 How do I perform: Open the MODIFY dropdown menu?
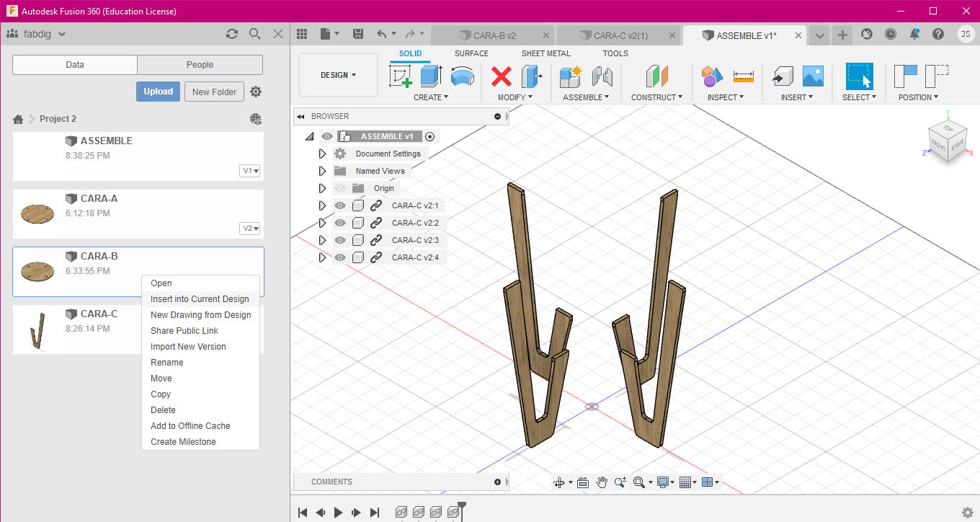[515, 97]
